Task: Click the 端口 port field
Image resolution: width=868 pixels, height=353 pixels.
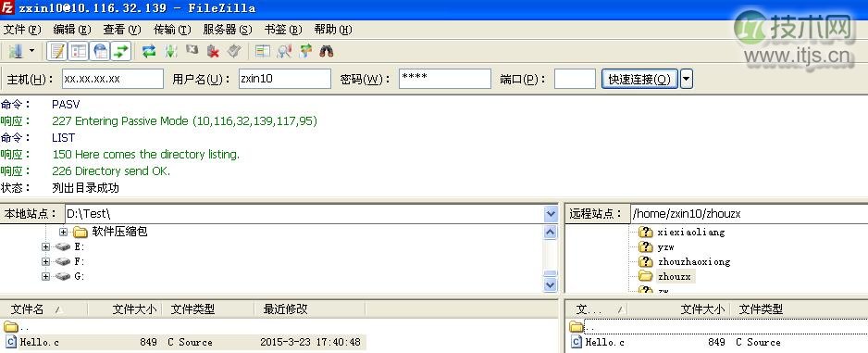Action: tap(575, 79)
